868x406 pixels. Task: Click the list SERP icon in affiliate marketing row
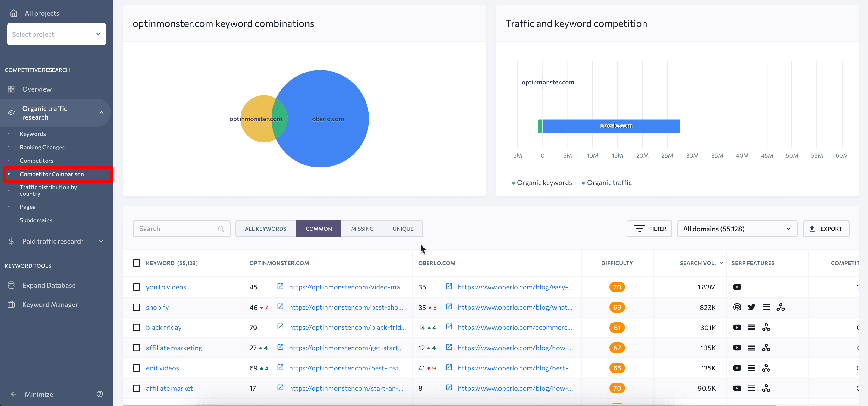pyautogui.click(x=751, y=348)
